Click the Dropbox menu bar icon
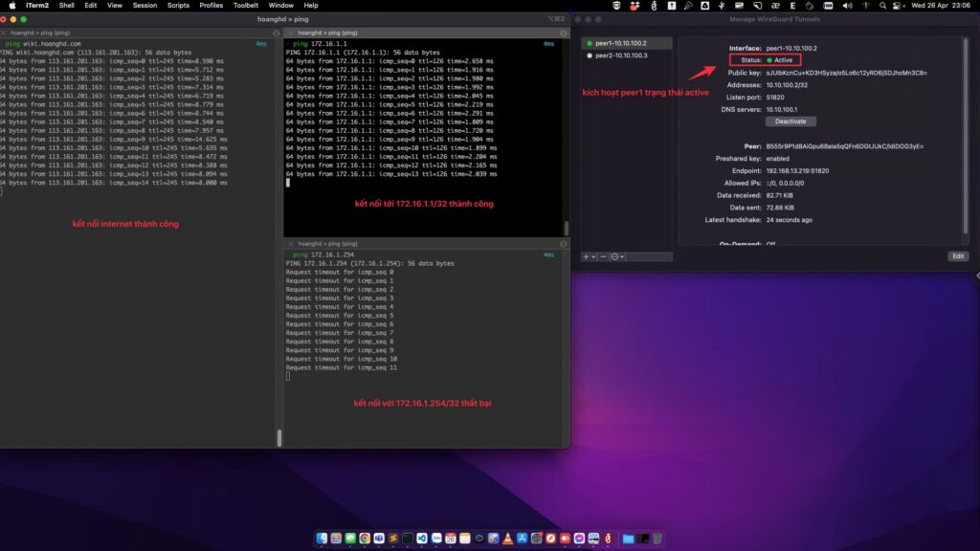 pyautogui.click(x=635, y=5)
